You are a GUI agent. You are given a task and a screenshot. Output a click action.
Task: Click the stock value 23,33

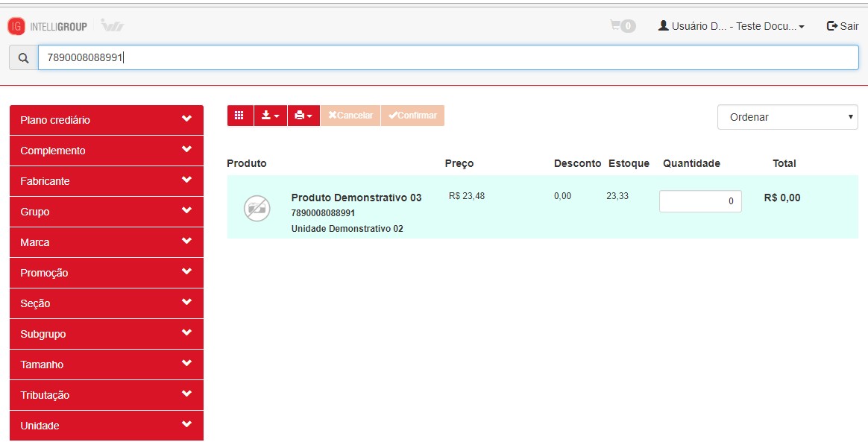point(617,196)
